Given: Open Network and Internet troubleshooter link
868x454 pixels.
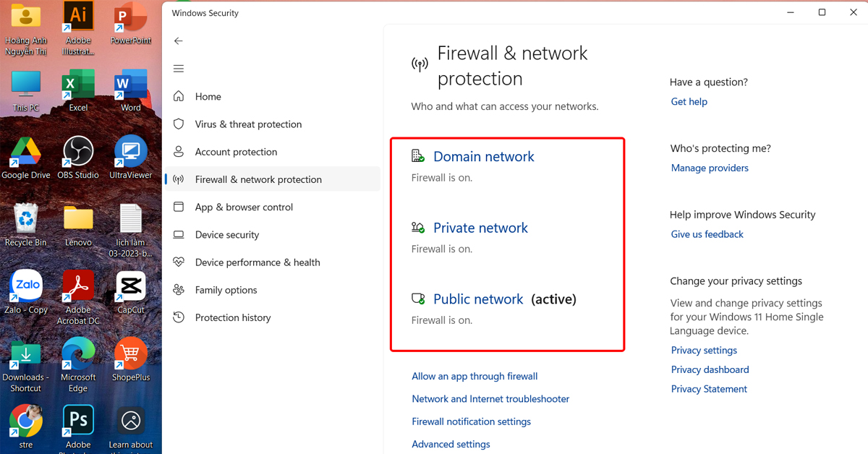Looking at the screenshot, I should point(490,399).
